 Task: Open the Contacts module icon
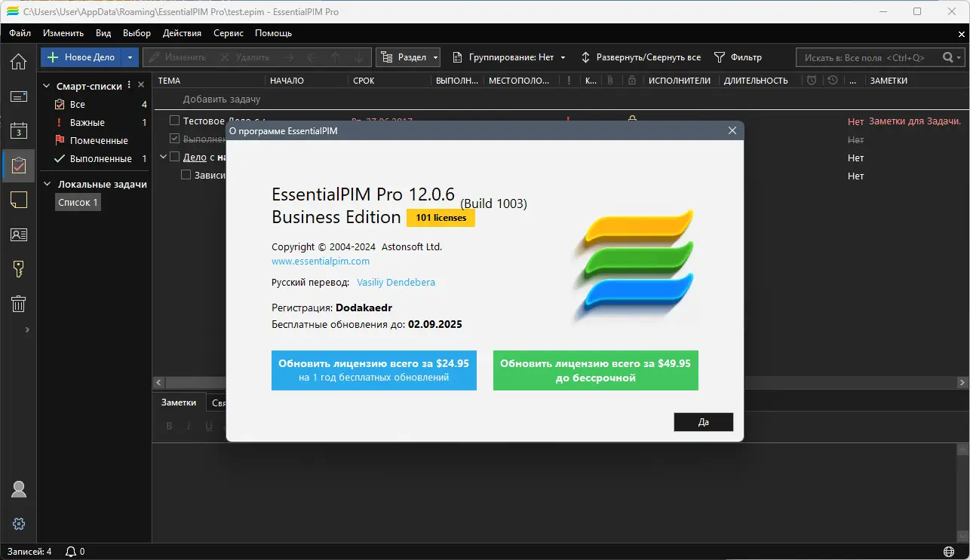pos(18,234)
